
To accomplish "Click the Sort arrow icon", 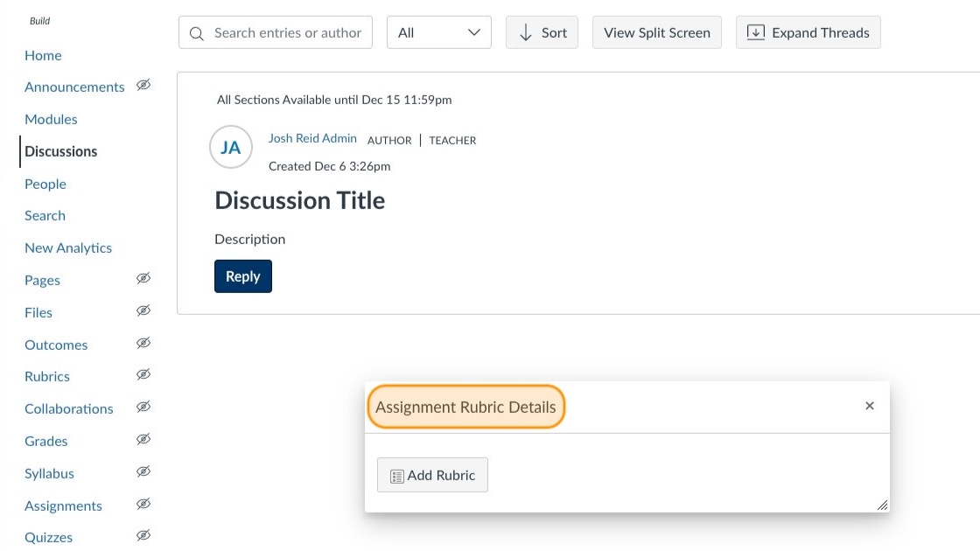I will click(525, 31).
